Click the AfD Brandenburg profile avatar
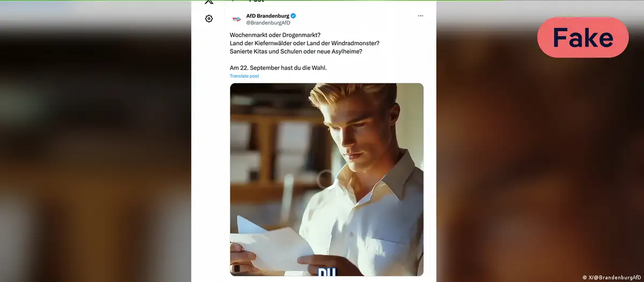The width and height of the screenshot is (644, 282). coord(236,19)
